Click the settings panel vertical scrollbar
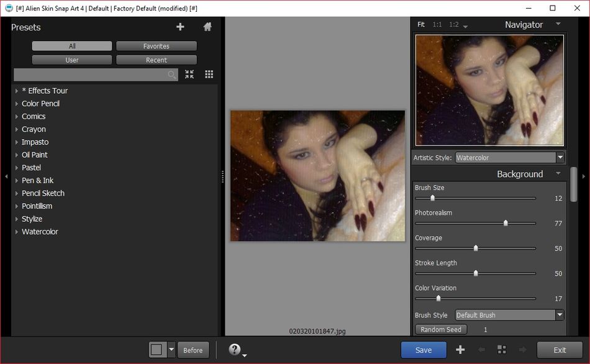 point(573,184)
